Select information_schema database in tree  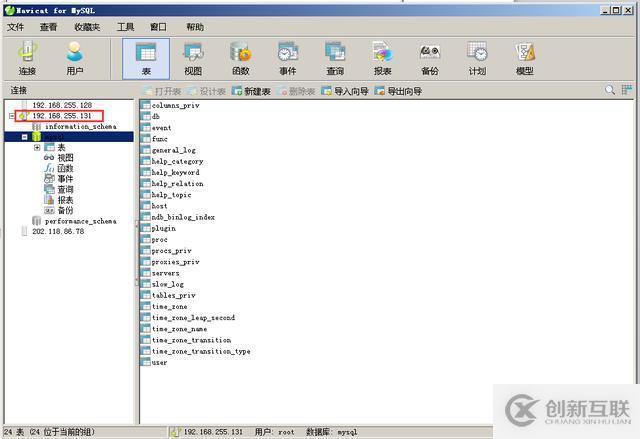pos(80,126)
